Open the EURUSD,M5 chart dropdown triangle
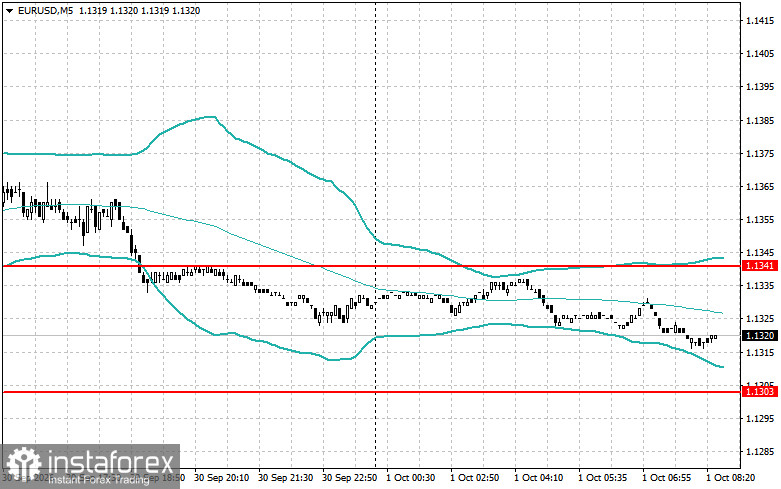 click(x=10, y=10)
